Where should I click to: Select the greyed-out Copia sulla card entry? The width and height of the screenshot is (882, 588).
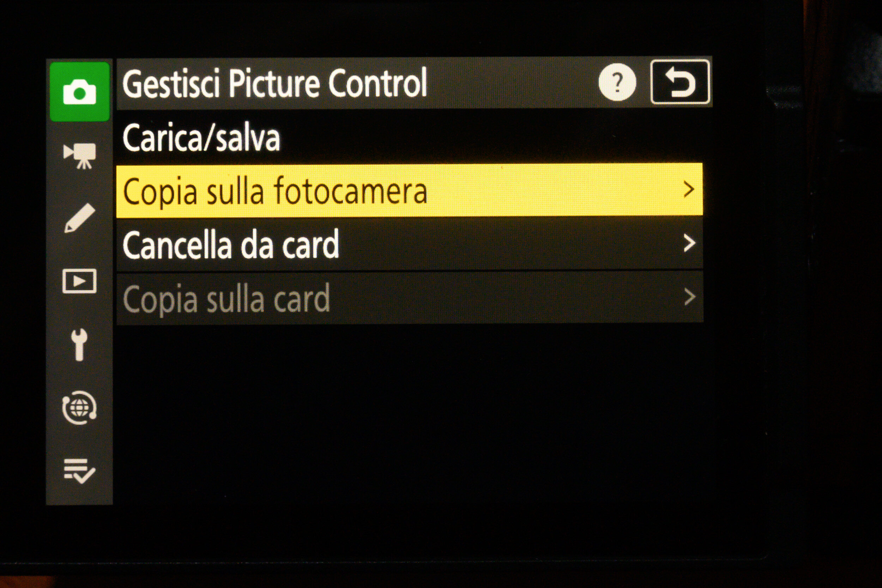pos(410,298)
